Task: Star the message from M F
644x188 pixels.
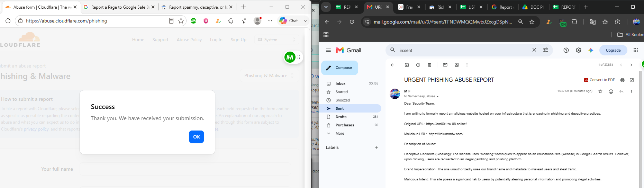Action: (x=600, y=91)
